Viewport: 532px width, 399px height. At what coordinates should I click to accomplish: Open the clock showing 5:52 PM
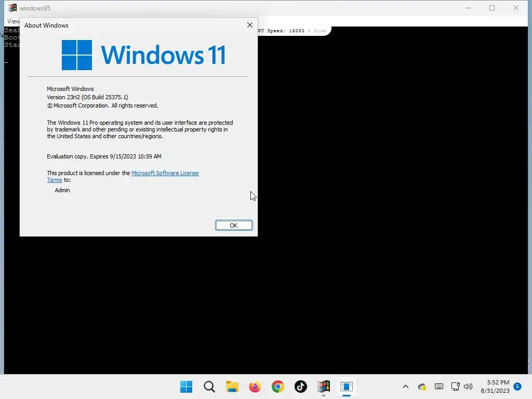pyautogui.click(x=495, y=387)
